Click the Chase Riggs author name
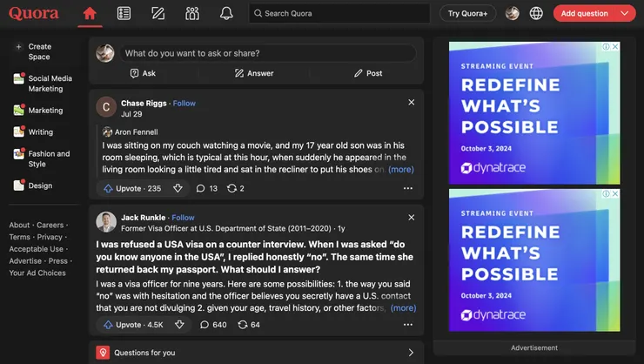Image resolution: width=644 pixels, height=364 pixels. (144, 103)
